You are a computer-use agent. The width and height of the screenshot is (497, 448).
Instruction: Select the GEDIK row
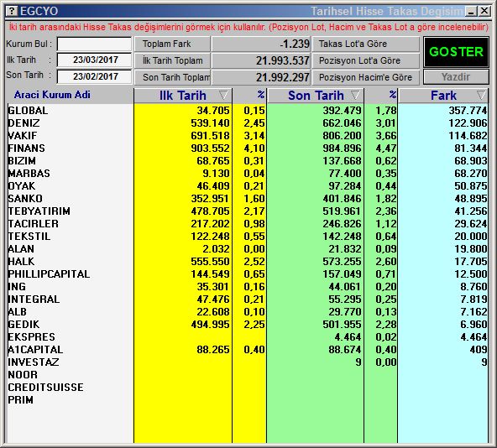(247, 324)
